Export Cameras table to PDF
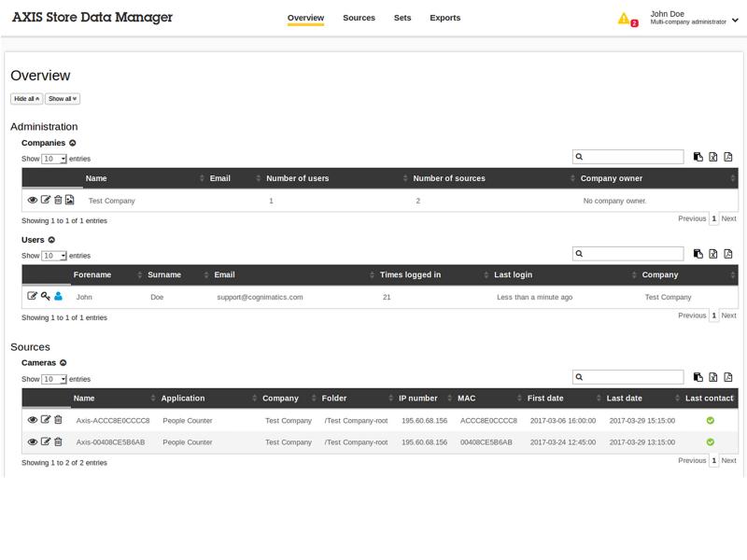 [x=728, y=377]
